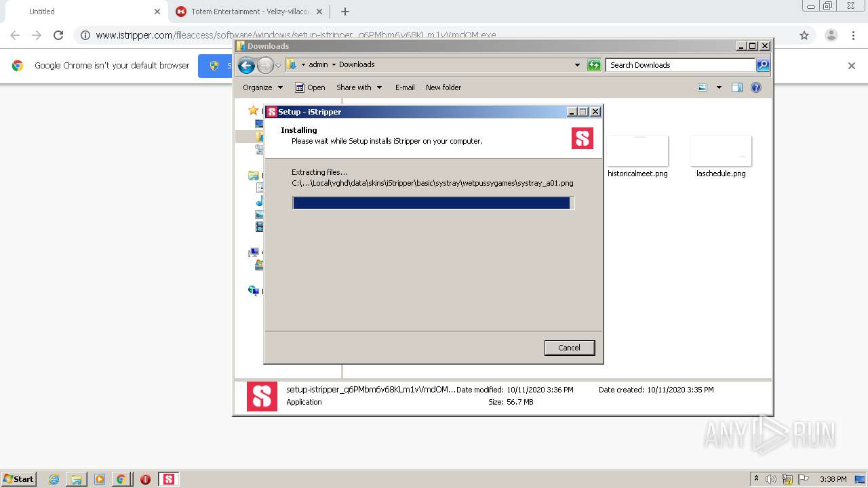Click the Action Center flag icon
This screenshot has height=488, width=868.
coord(803,479)
